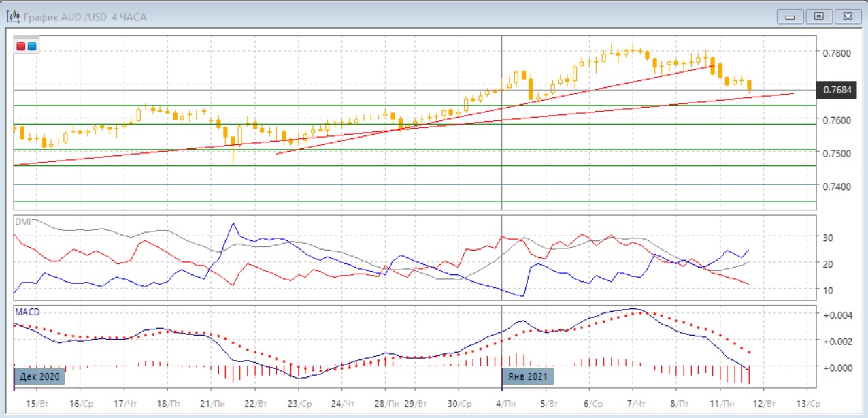Image resolution: width=868 pixels, height=418 pixels.
Task: Click the candlestick chart icon in title bar
Action: point(12,16)
